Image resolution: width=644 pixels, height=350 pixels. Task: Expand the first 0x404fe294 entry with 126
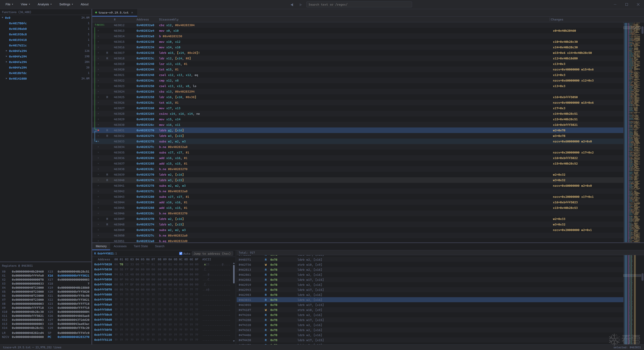(7, 51)
